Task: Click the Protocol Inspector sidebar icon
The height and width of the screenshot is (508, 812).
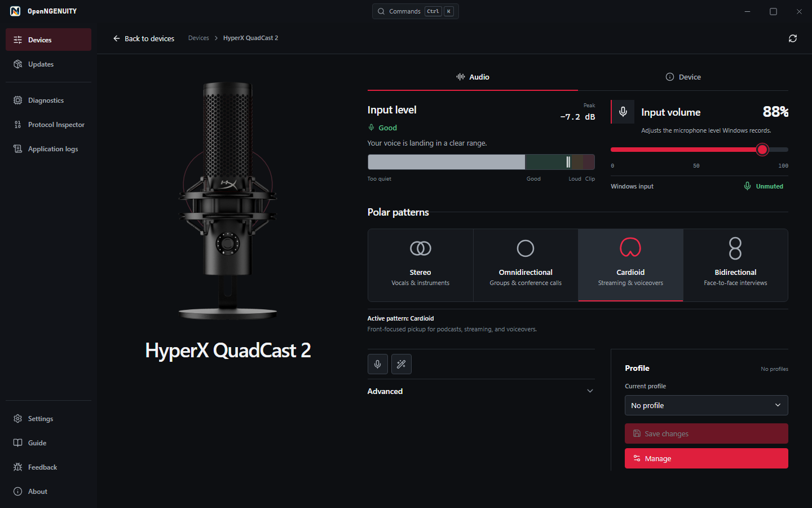Action: (18, 125)
